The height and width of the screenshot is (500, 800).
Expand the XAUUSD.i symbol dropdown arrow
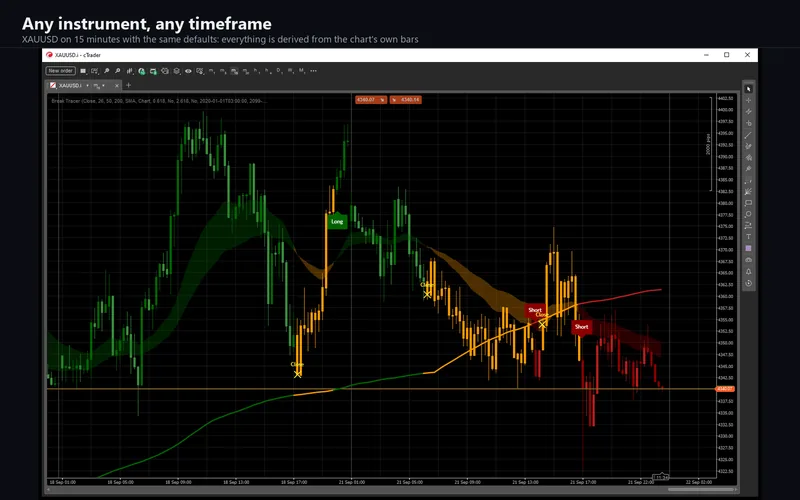[x=88, y=85]
